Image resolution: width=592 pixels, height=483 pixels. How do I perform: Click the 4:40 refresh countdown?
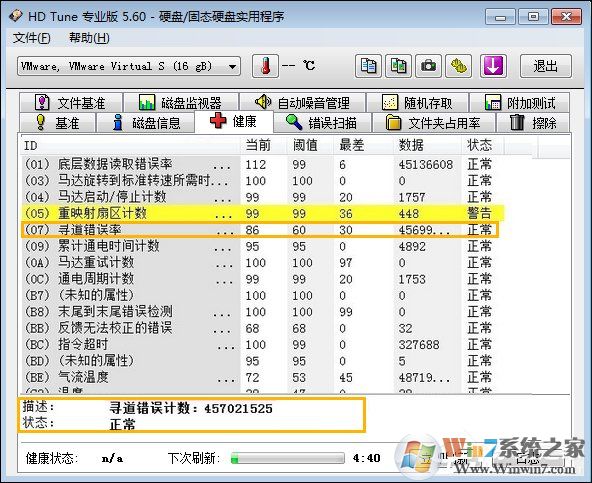[366, 458]
